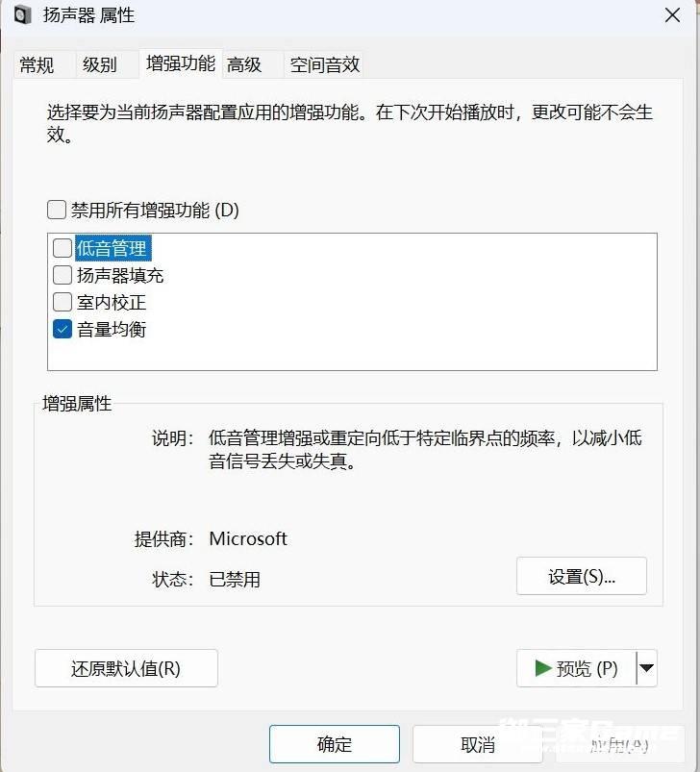The height and width of the screenshot is (772, 700).
Task: Click the 还原默认值(R) button
Action: tap(126, 668)
